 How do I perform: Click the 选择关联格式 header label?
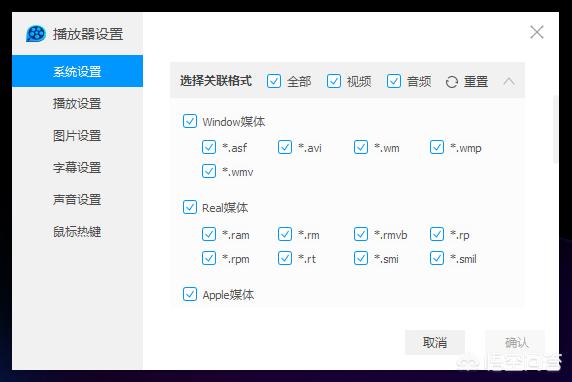[x=216, y=81]
